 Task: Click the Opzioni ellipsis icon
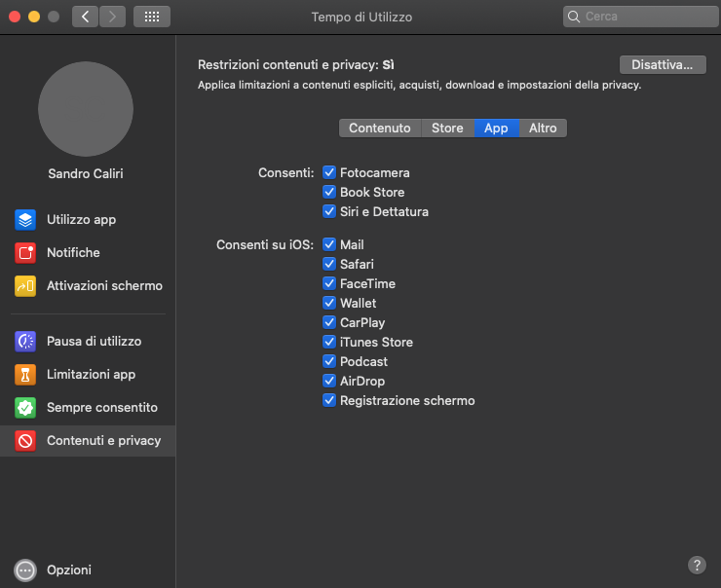pos(25,570)
